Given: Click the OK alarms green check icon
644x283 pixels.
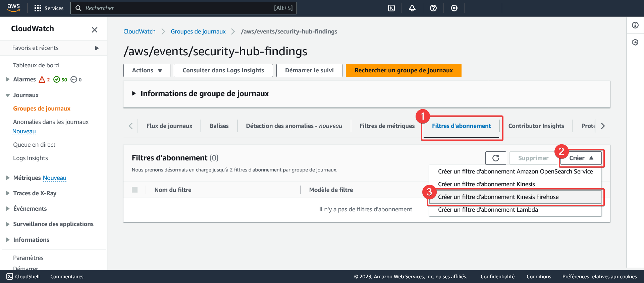Looking at the screenshot, I should 57,79.
